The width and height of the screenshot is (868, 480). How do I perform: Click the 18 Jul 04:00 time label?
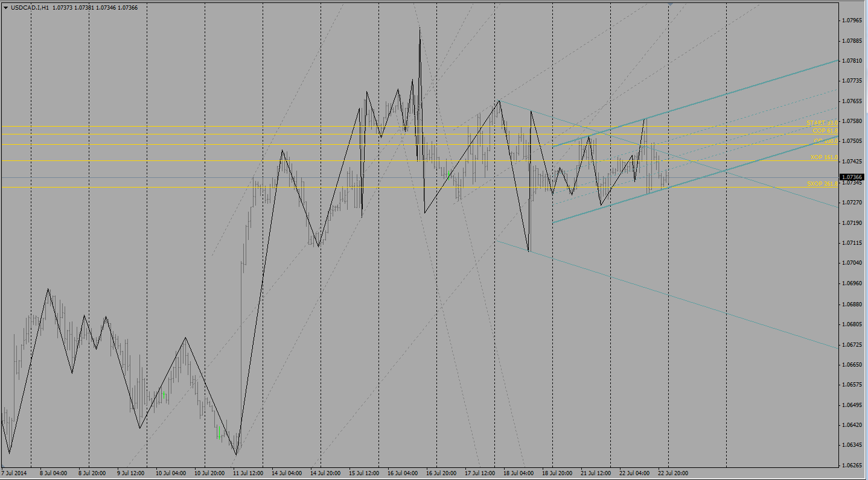519,473
